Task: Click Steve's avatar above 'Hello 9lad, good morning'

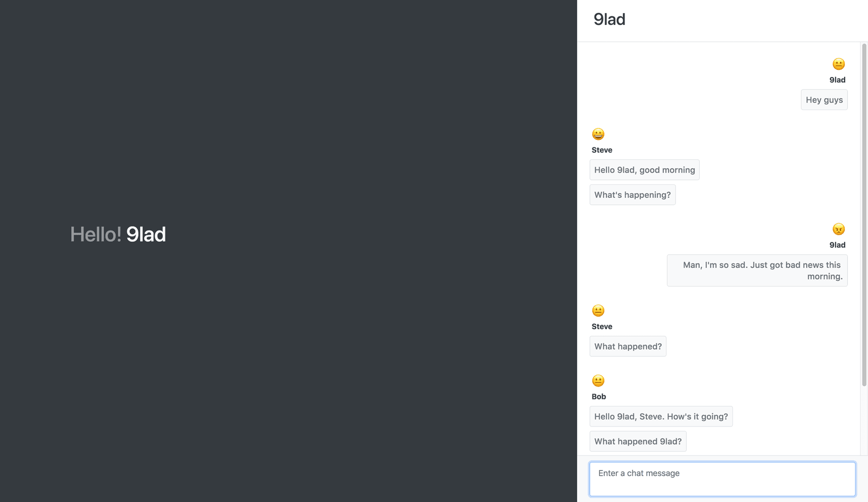Action: pyautogui.click(x=597, y=134)
